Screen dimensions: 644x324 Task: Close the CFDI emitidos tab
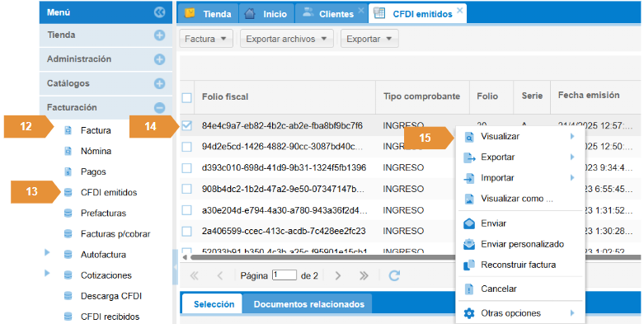click(x=459, y=10)
